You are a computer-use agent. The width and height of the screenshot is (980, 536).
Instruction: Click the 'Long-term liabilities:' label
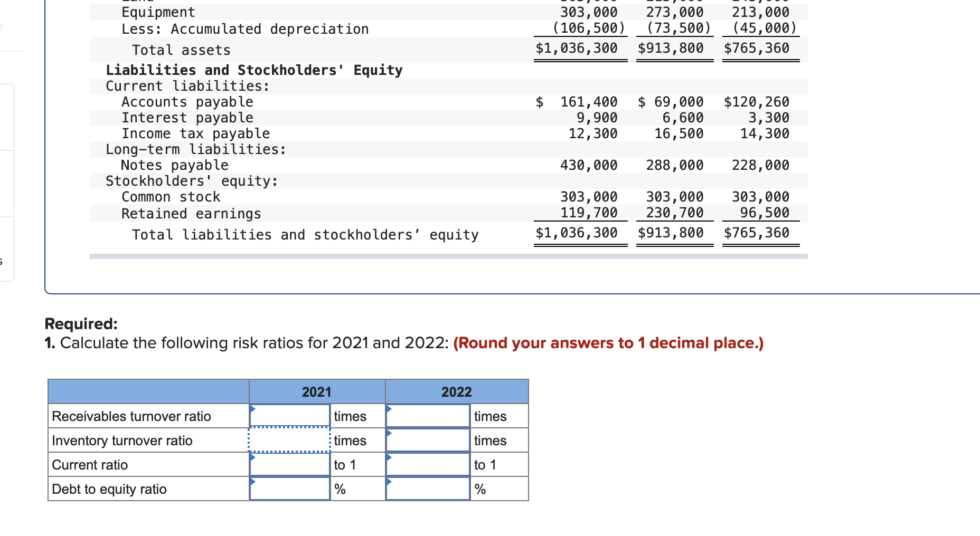point(196,149)
